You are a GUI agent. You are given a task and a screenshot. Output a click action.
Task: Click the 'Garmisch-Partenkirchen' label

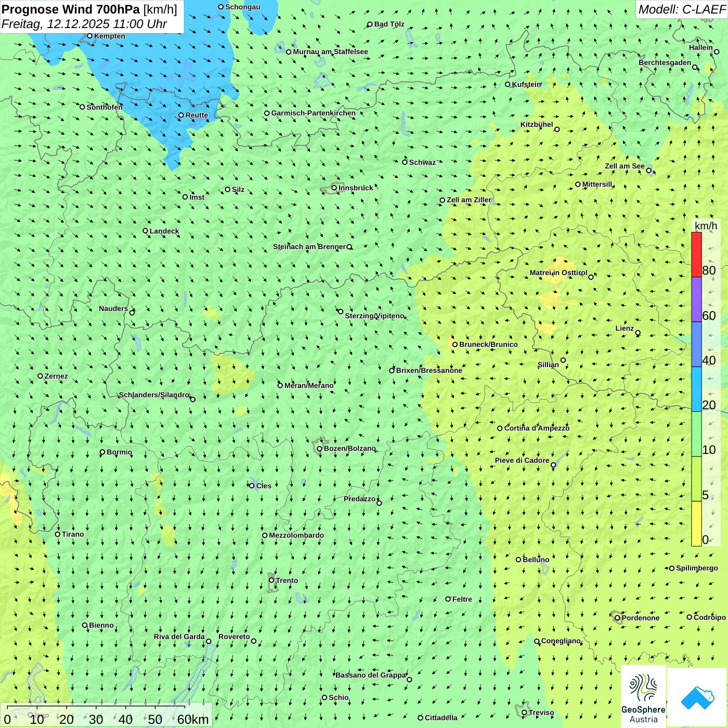(x=314, y=113)
